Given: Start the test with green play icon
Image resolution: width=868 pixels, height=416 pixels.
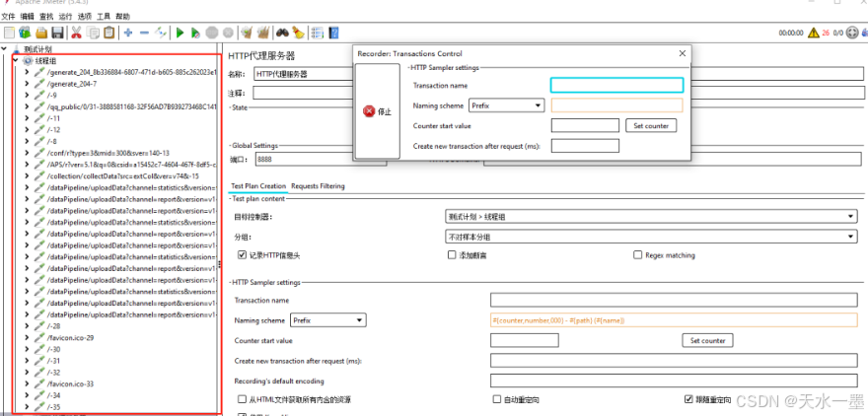Looking at the screenshot, I should pyautogui.click(x=180, y=34).
